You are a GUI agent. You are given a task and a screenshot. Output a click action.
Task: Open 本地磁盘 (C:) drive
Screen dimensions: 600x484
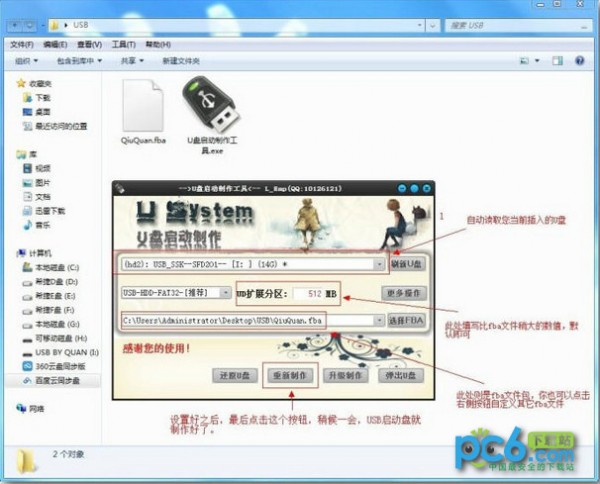[51, 267]
